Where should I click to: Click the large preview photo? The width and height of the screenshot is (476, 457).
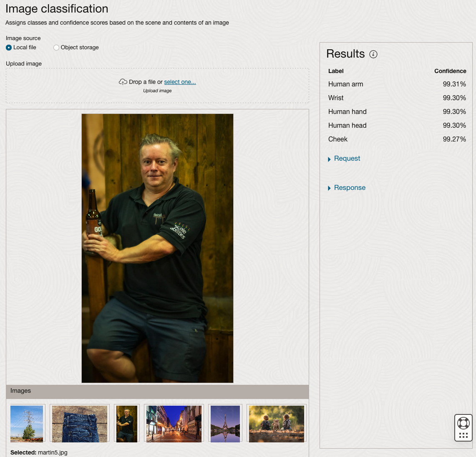157,248
